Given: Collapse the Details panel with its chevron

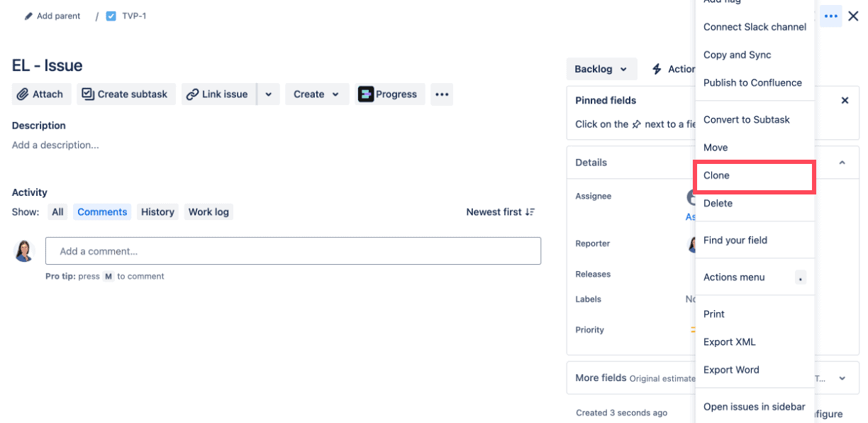Looking at the screenshot, I should click(x=842, y=162).
